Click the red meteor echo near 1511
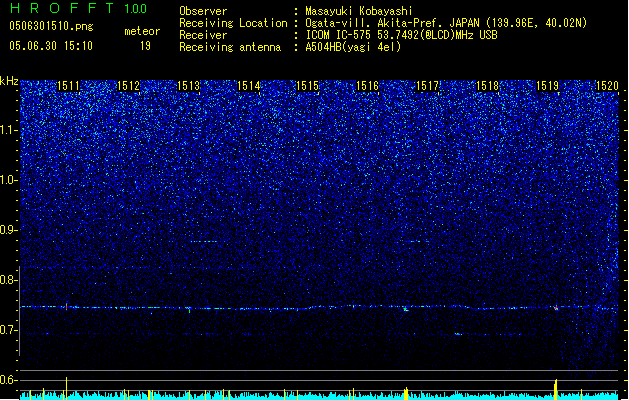The height and width of the screenshot is (400, 629). 67,307
